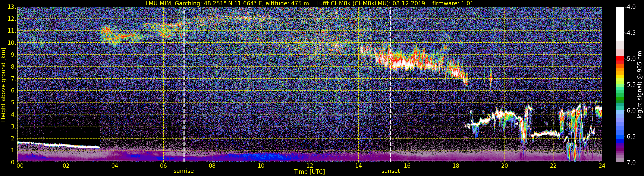The width and height of the screenshot is (644, 176).
Task: Click the "Height above ground [km]" axis title
Action: pyautogui.click(x=3, y=85)
